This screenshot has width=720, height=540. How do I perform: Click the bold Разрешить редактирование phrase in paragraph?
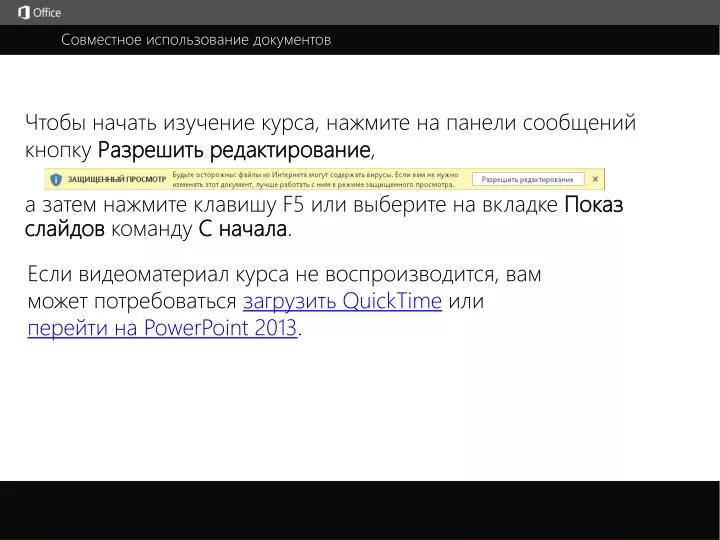coord(234,150)
